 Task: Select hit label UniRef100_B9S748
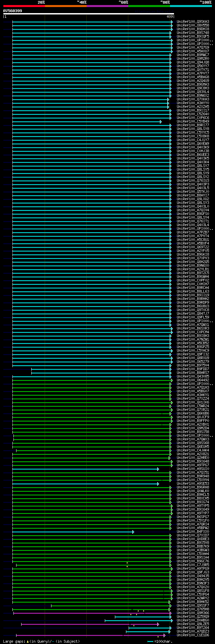click(x=193, y=33)
